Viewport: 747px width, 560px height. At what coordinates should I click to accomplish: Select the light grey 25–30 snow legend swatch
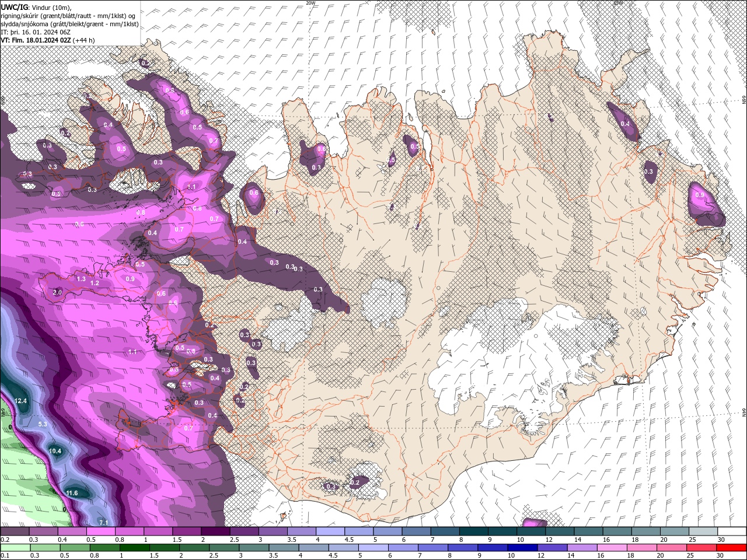click(704, 531)
